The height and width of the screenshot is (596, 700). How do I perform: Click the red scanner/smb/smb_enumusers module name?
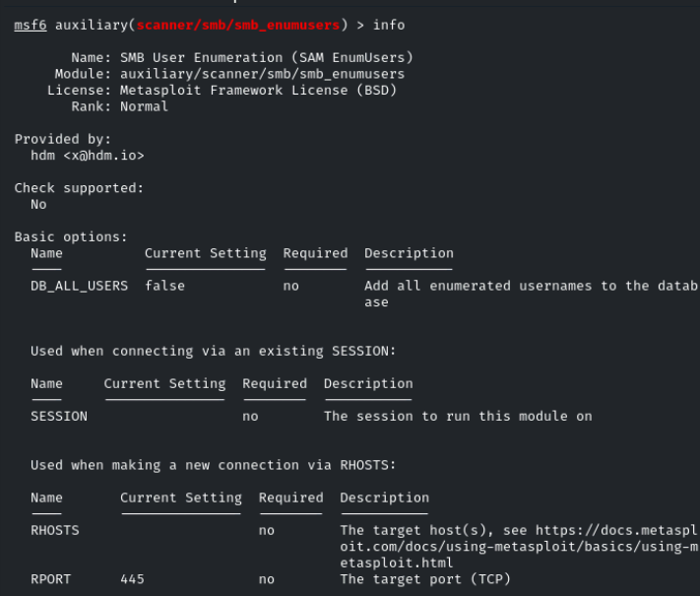click(x=238, y=25)
